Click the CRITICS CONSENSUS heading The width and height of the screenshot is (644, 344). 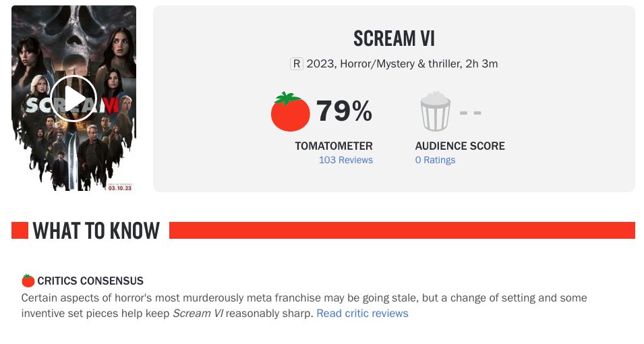[90, 281]
